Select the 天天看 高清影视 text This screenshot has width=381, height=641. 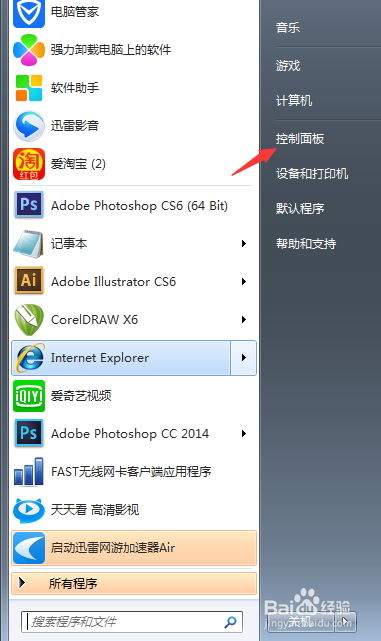click(x=95, y=509)
